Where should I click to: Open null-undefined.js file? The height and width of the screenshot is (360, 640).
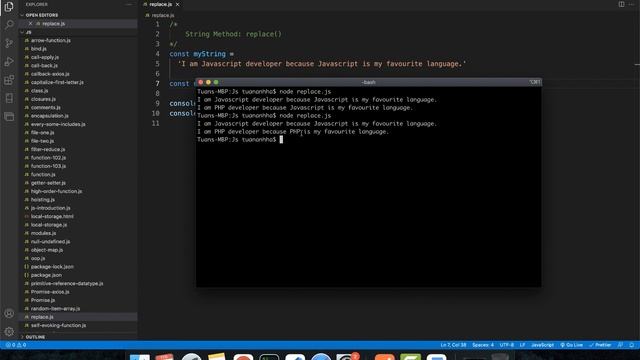pos(50,242)
